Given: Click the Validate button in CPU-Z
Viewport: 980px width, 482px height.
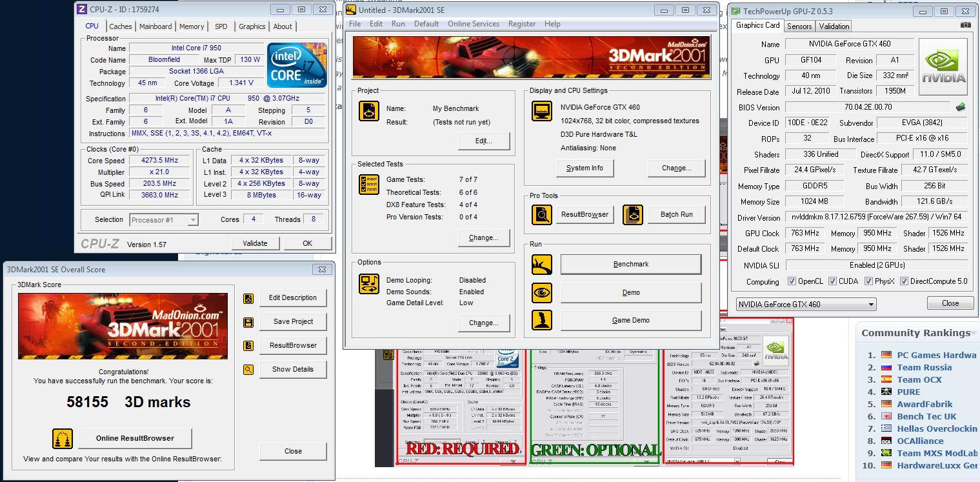Looking at the screenshot, I should [x=255, y=243].
